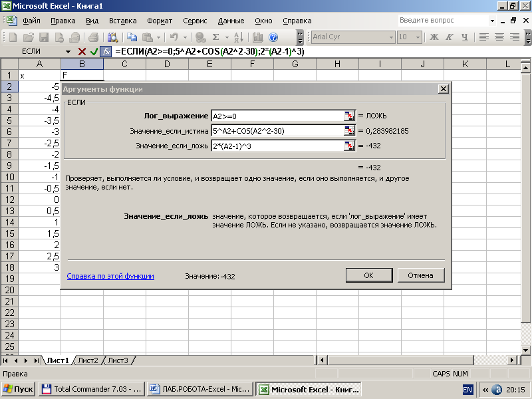Click Отмена in function arguments dialog

click(x=420, y=275)
